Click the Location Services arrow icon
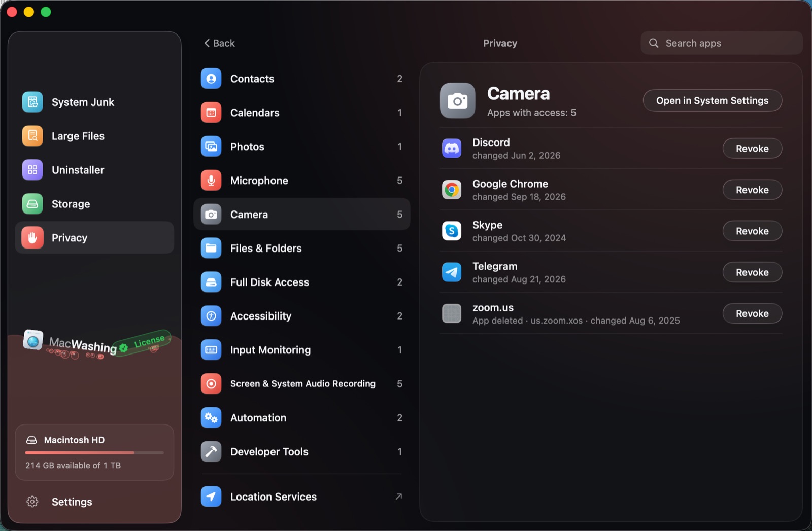 pos(211,497)
